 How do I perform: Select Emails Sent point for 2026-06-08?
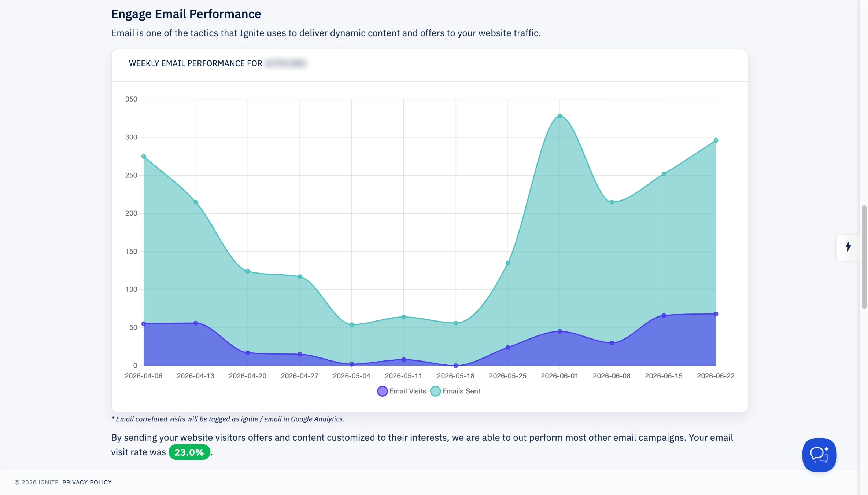point(612,202)
